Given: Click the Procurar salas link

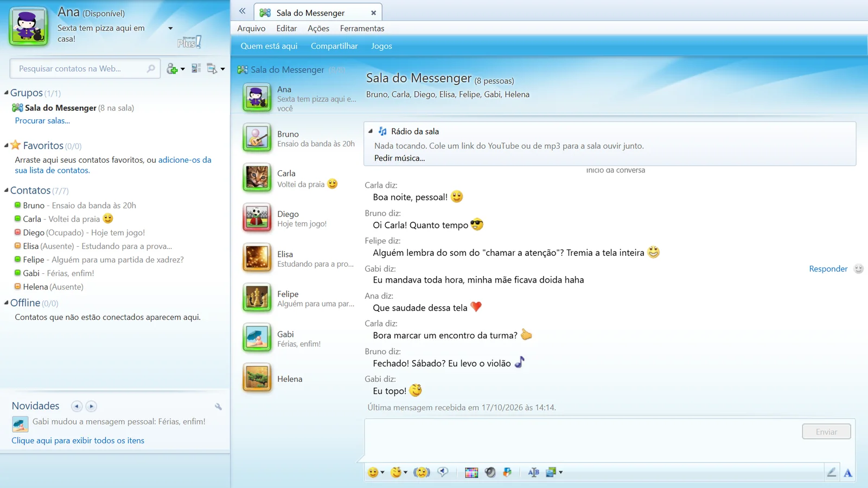Looking at the screenshot, I should (42, 120).
